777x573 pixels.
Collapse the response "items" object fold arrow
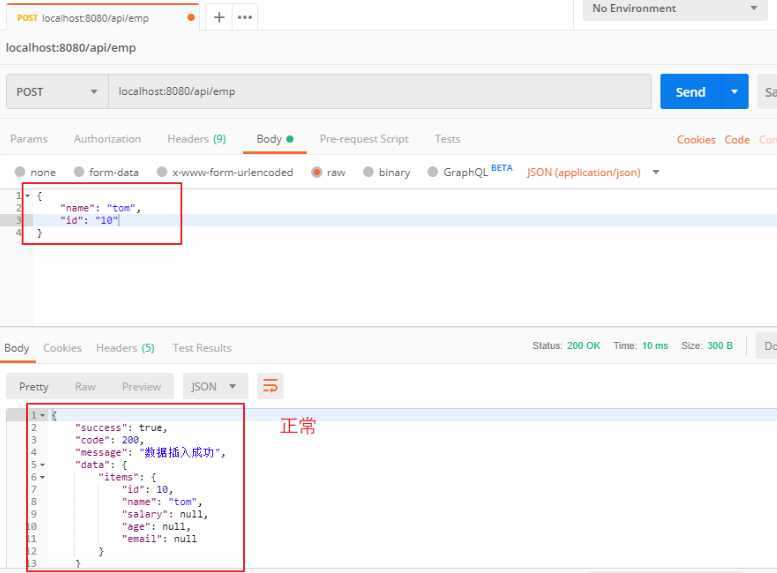(x=42, y=477)
